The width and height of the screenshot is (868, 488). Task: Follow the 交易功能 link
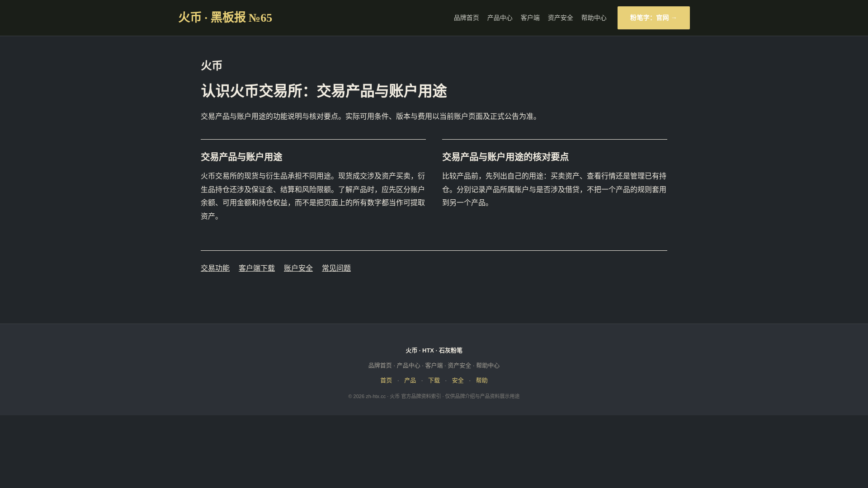pos(215,268)
